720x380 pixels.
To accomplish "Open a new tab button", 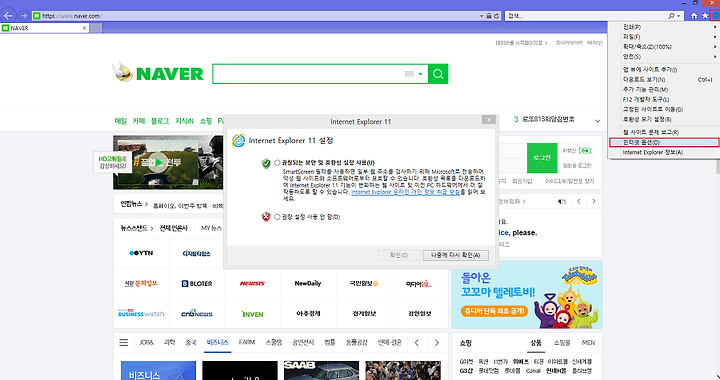I will click(96, 28).
